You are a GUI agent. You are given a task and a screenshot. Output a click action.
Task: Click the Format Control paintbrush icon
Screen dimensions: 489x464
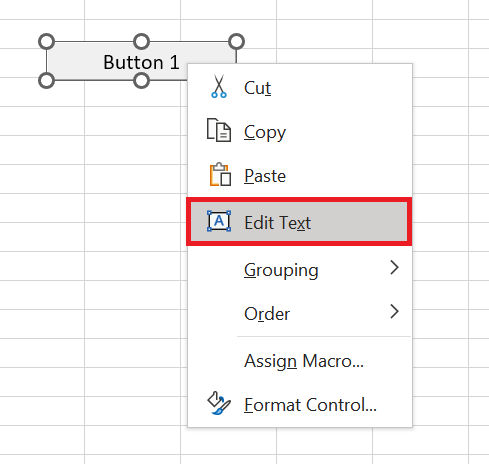pyautogui.click(x=219, y=403)
